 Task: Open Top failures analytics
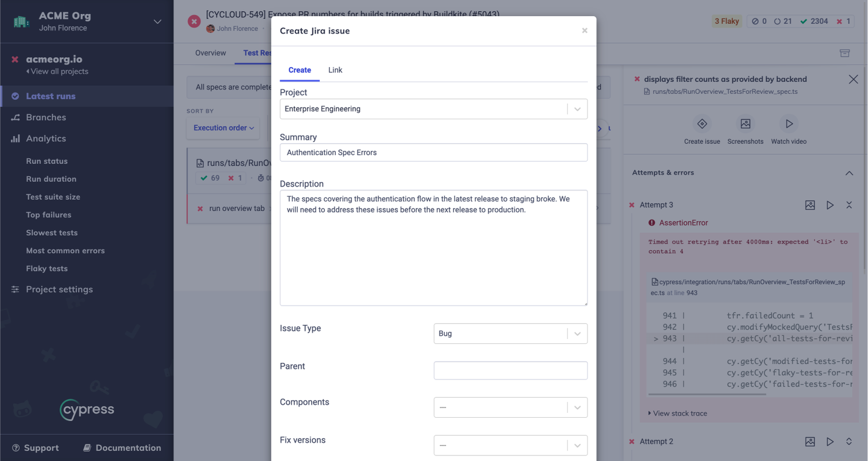tap(49, 215)
